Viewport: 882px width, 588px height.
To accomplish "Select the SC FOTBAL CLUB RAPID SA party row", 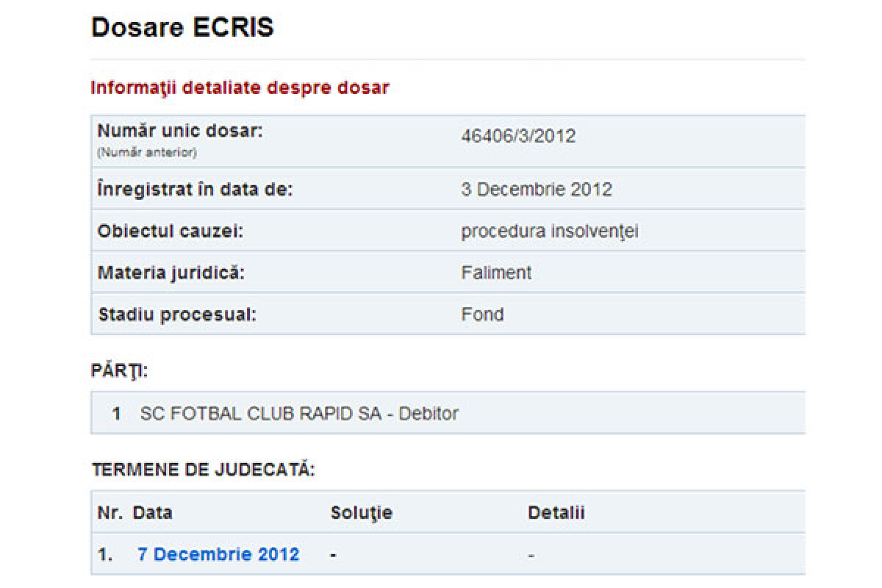I will [298, 414].
